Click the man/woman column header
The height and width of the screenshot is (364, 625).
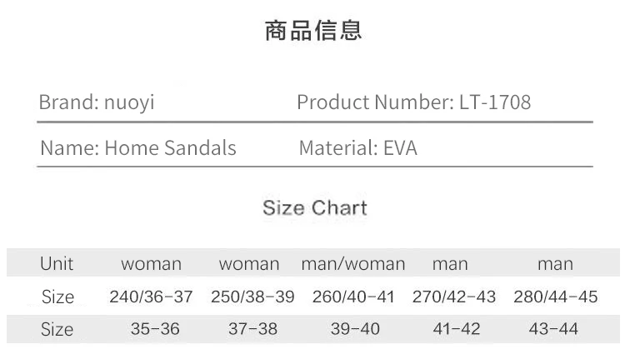pos(353,264)
